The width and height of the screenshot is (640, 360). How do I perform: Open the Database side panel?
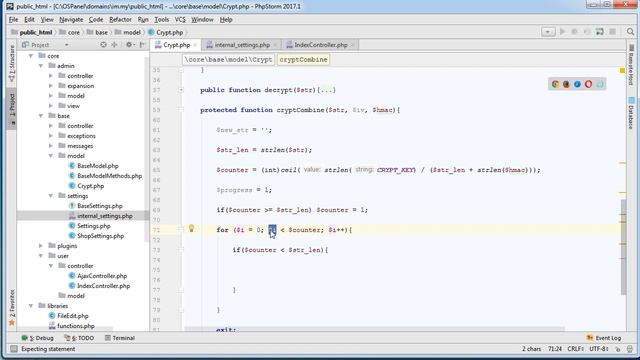point(631,113)
